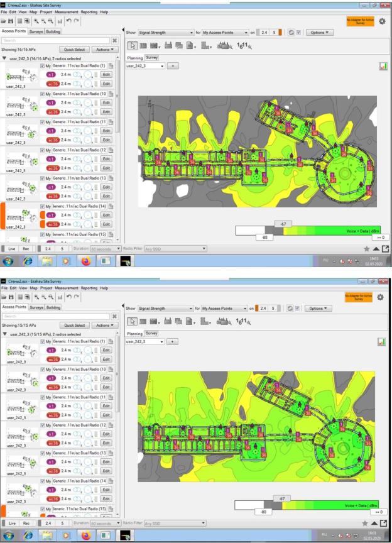
Task: Toggle auto-update checkbox beside refresh in top window
Action: [x=298, y=32]
